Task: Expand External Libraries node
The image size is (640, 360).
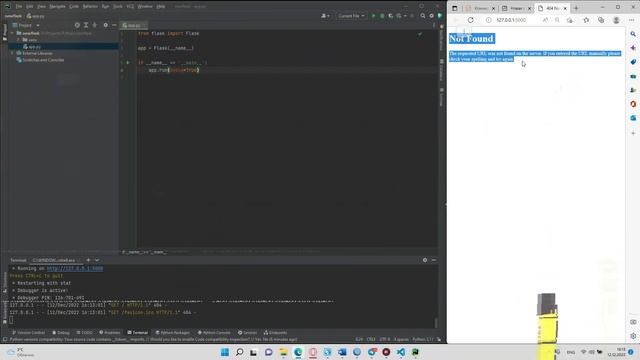Action: (13, 53)
